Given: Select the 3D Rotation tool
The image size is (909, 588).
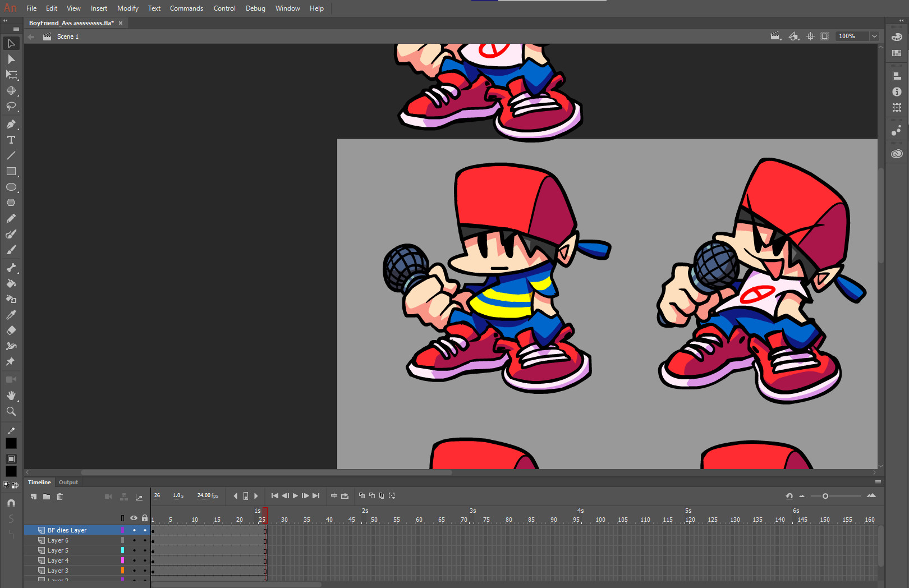Looking at the screenshot, I should click(x=11, y=90).
